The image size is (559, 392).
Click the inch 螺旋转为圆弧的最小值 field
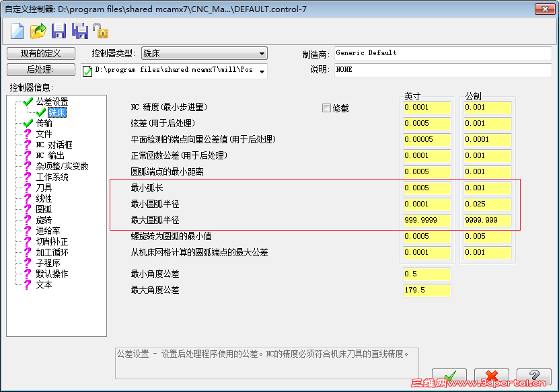[426, 236]
